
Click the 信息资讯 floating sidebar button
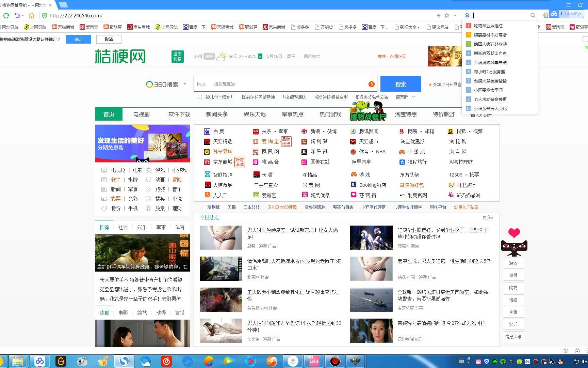pos(513,337)
